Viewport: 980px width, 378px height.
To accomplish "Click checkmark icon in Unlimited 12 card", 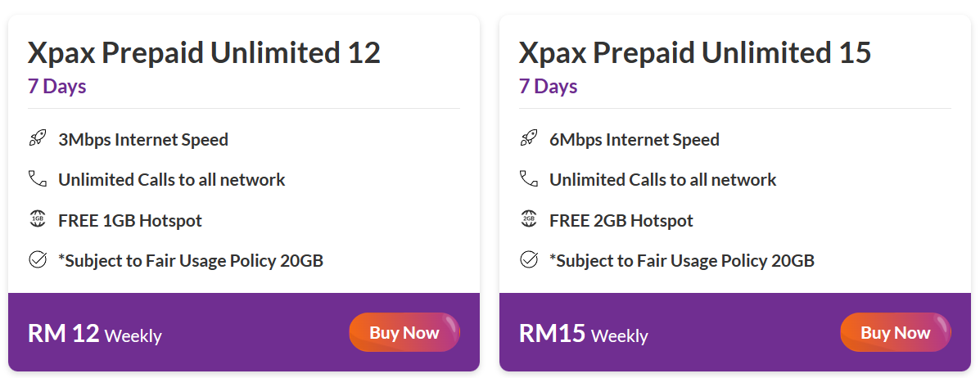I will pyautogui.click(x=38, y=260).
